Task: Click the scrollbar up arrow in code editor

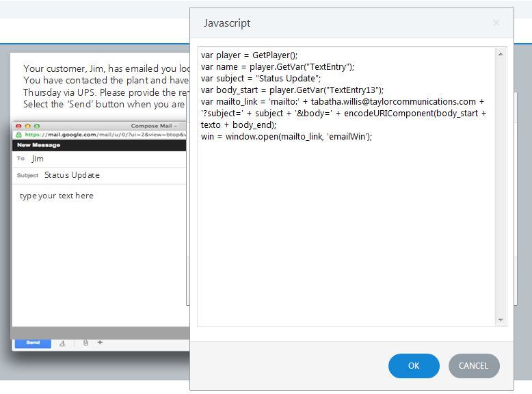Action: (x=501, y=54)
